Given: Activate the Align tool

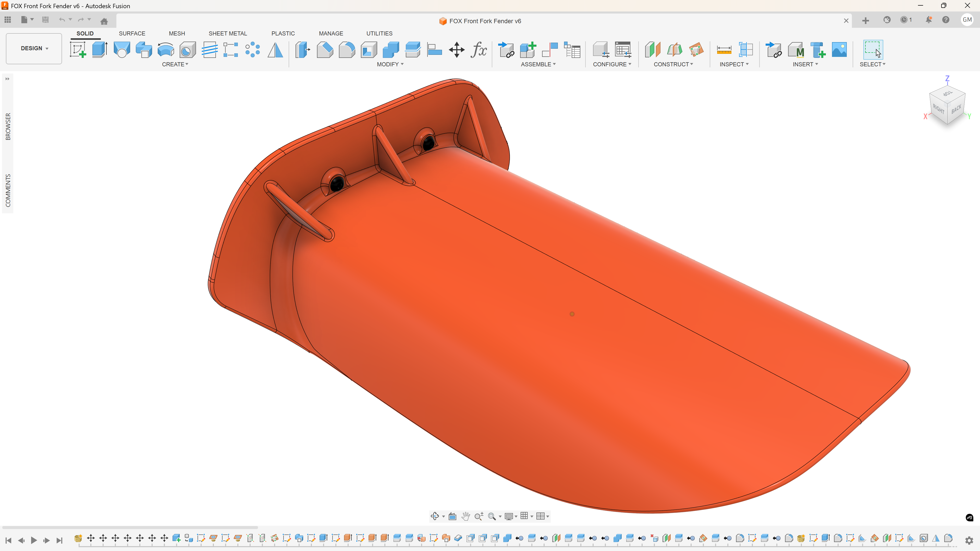Looking at the screenshot, I should pos(434,50).
